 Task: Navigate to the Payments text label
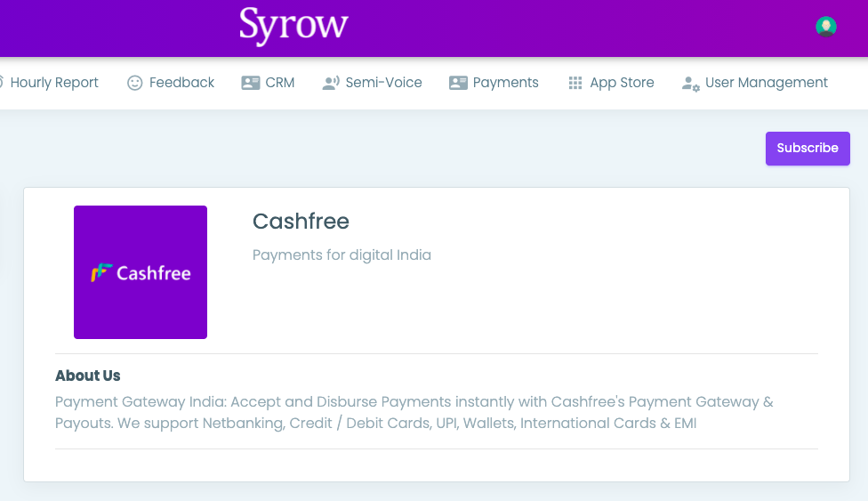tap(505, 83)
